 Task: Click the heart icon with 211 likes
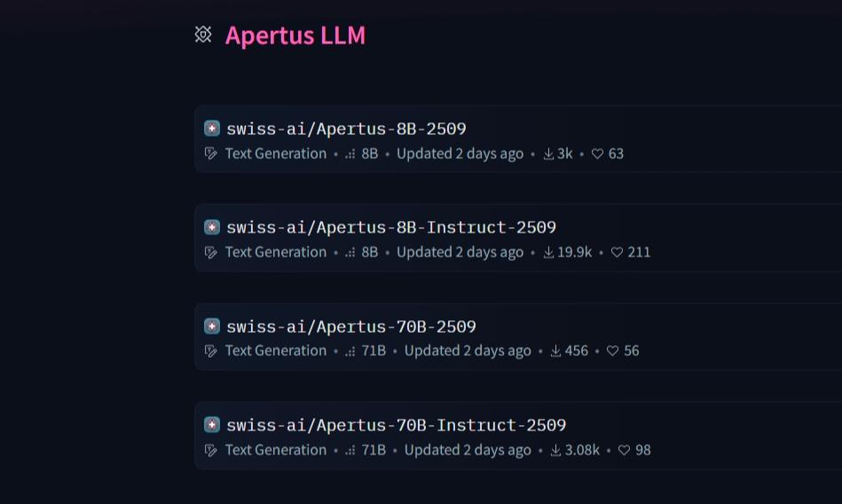617,252
